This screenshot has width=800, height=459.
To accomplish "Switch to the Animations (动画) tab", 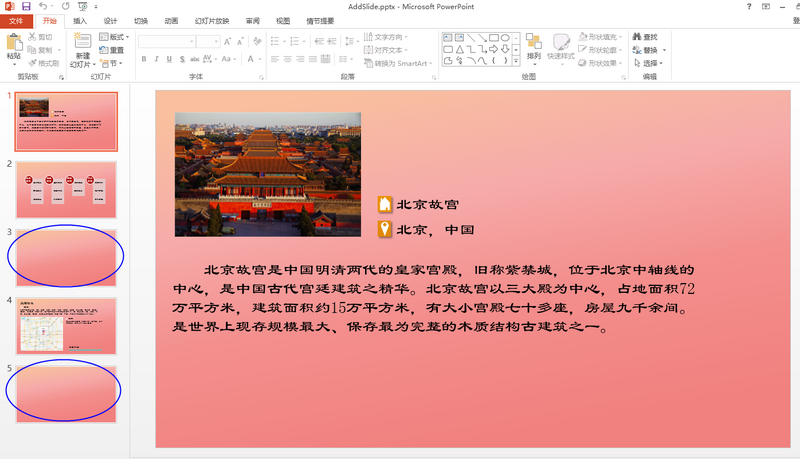I will coord(171,21).
